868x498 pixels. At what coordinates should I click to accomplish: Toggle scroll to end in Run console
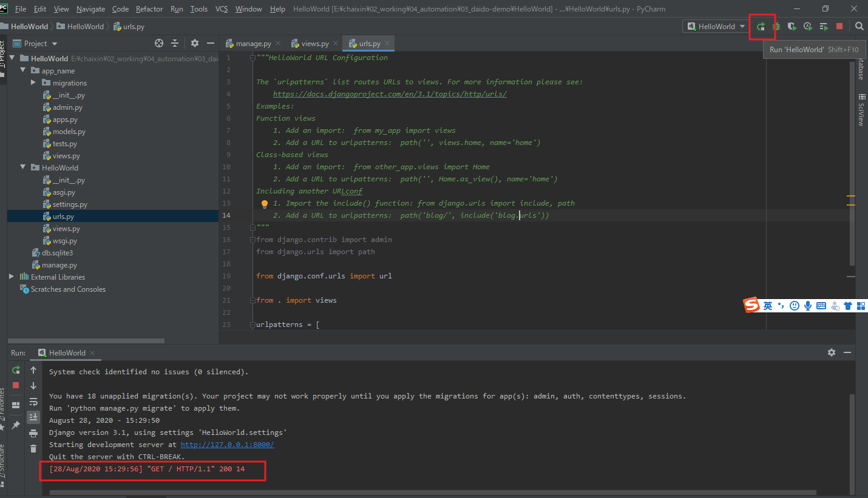point(33,417)
